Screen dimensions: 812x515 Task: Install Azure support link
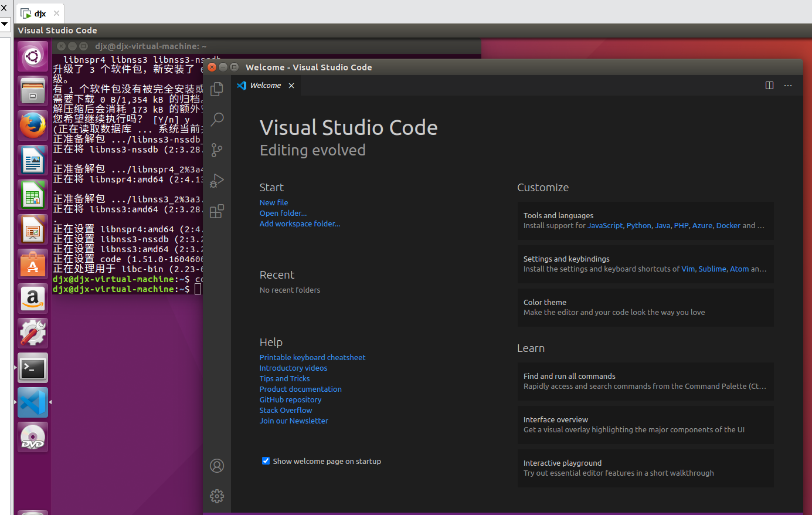[702, 225]
